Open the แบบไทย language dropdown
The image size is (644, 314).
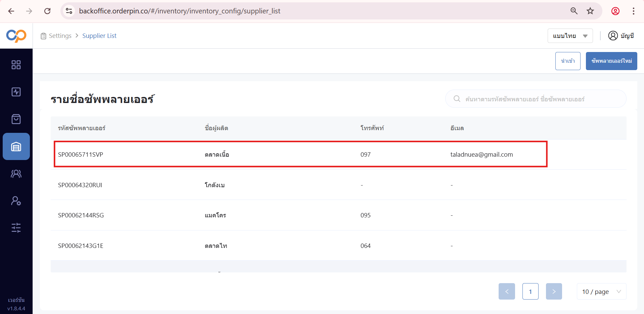pyautogui.click(x=570, y=36)
